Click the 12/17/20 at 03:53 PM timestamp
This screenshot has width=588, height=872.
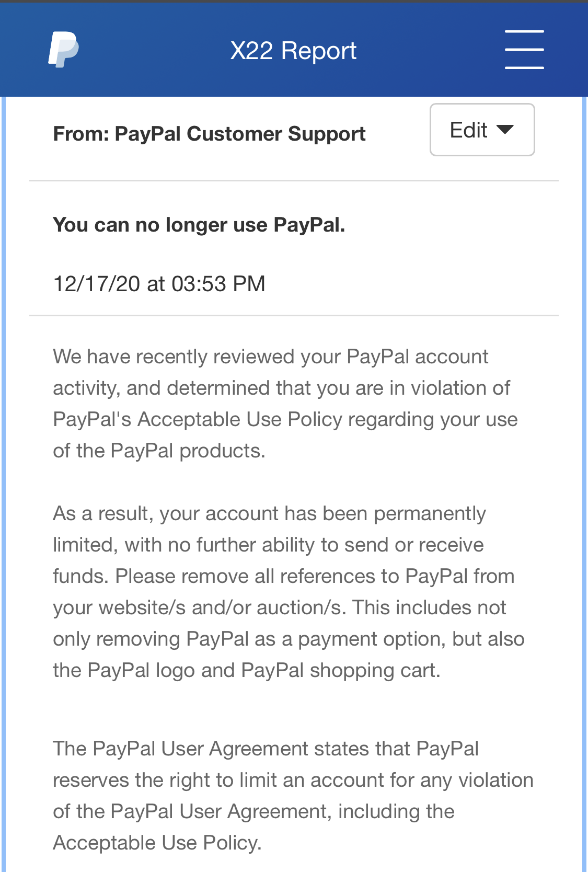click(159, 284)
